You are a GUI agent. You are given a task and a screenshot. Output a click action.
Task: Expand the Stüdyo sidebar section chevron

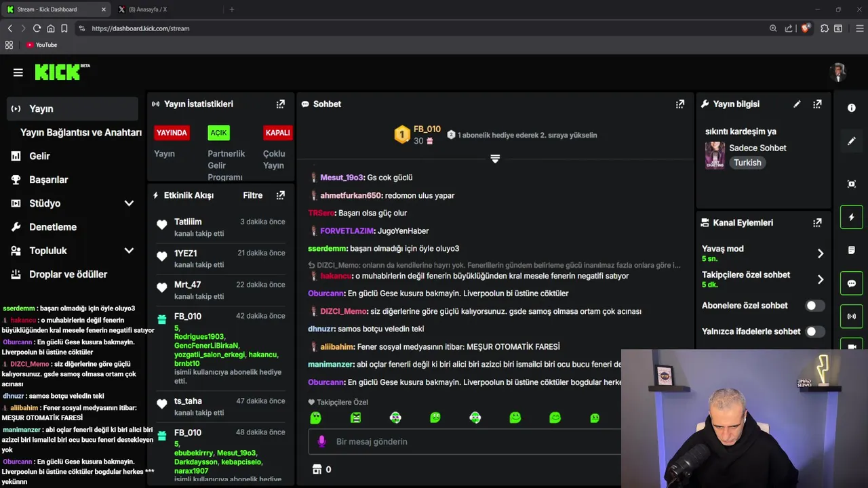click(129, 203)
